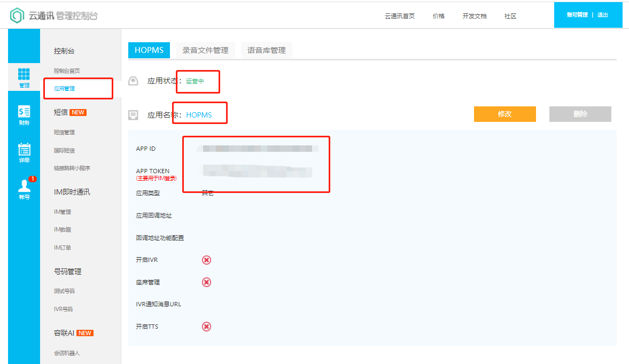This screenshot has height=364, width=629.
Task: Click the IVR通知消息URL label
Action: 159,304
